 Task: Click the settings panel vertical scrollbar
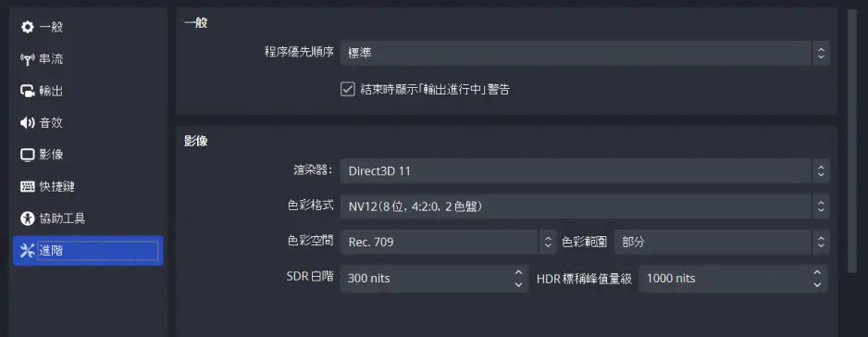[x=852, y=141]
